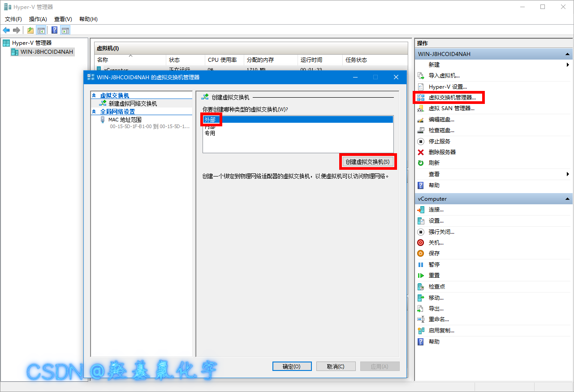
Task: Open 设置 under vComputer actions
Action: pyautogui.click(x=436, y=221)
